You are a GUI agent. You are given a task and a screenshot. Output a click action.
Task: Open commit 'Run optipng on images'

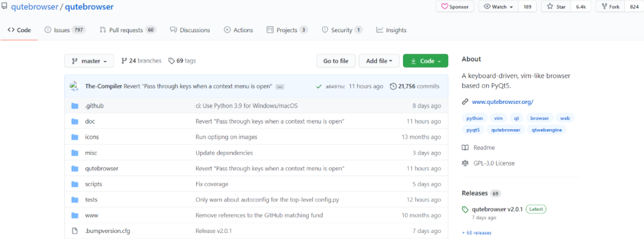coord(227,137)
